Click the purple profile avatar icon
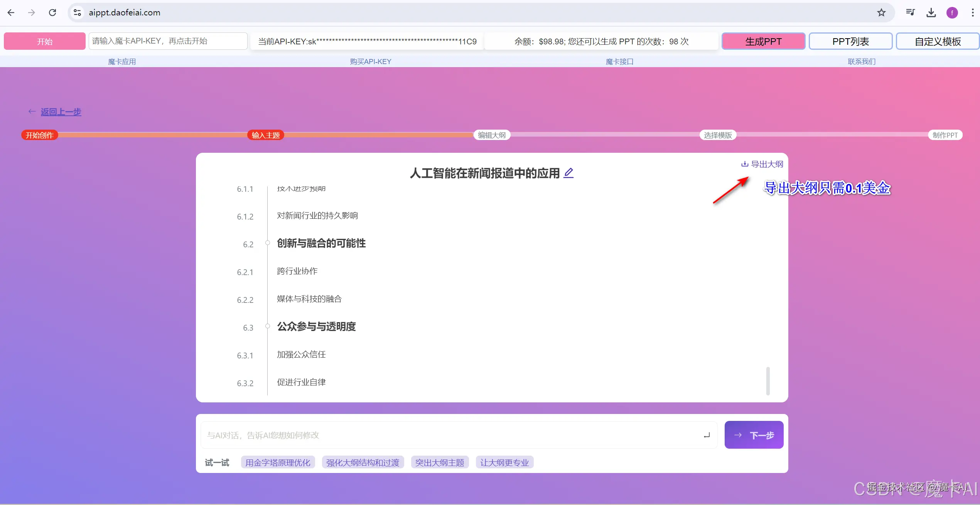The width and height of the screenshot is (980, 505). [952, 13]
